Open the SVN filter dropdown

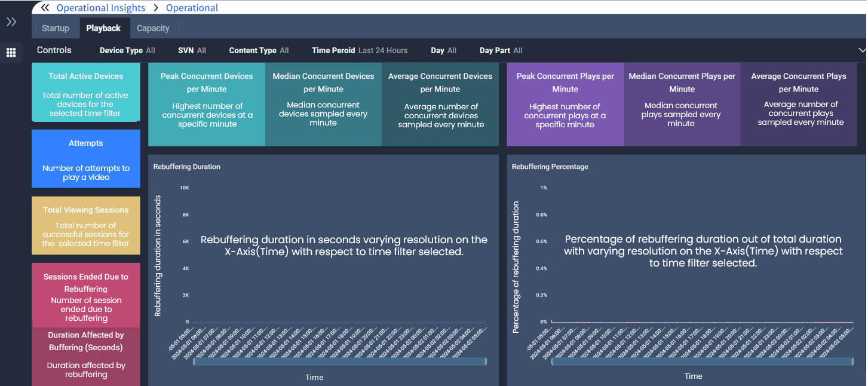(x=192, y=51)
